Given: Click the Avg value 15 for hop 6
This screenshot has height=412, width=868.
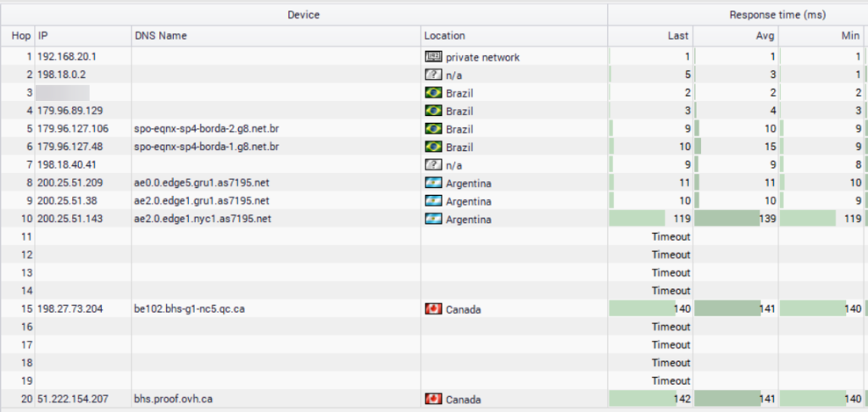Looking at the screenshot, I should pos(771,147).
